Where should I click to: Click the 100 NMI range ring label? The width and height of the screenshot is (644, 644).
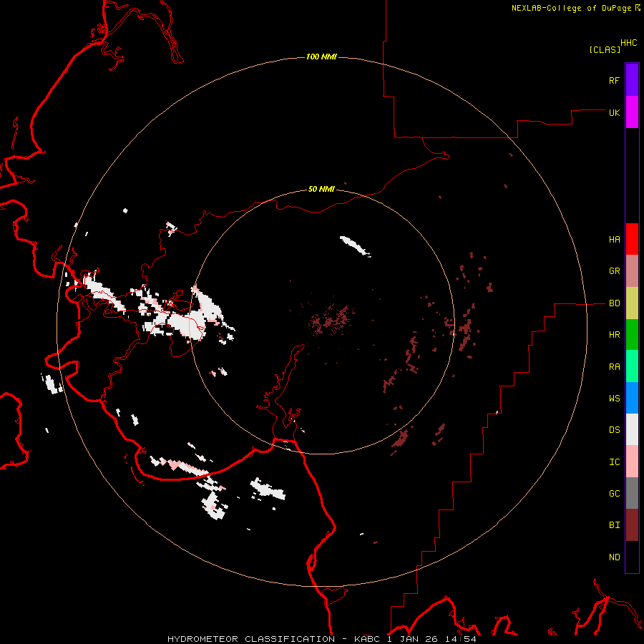point(321,57)
